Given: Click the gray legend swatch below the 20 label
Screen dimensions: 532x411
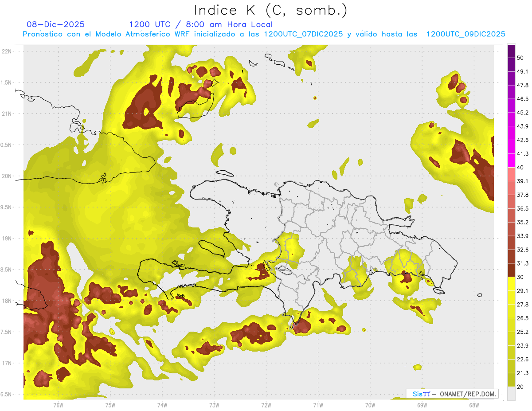Looking at the screenshot, I should 511,394.
